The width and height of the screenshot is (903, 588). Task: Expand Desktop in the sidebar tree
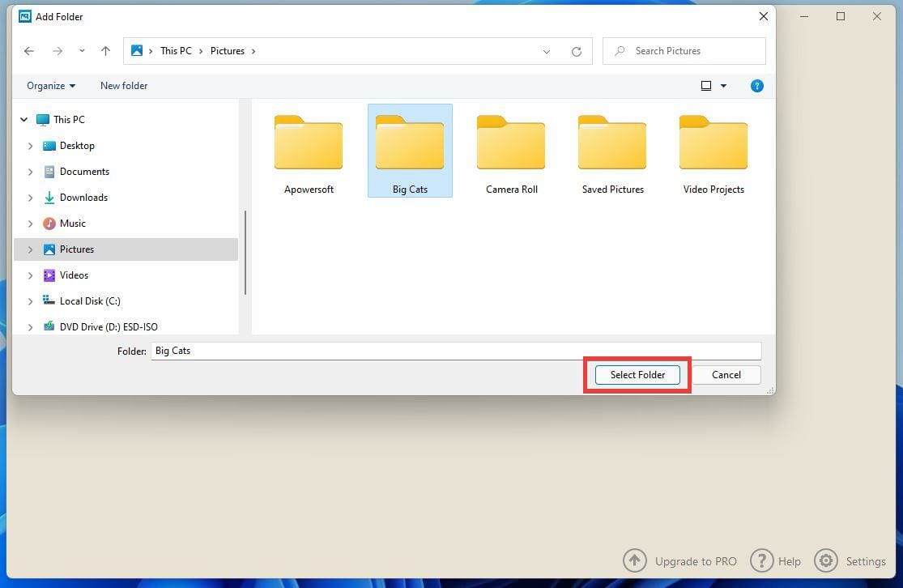(31, 145)
